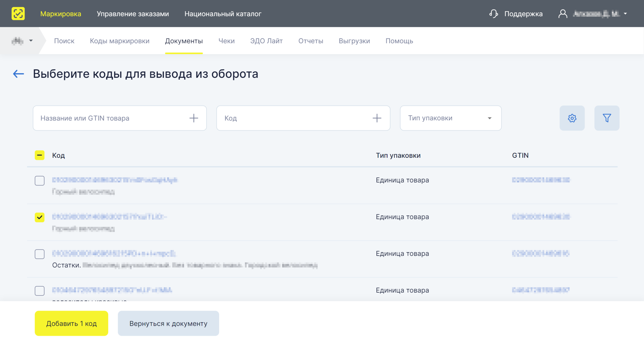The image size is (644, 345).
Task: Click first row's GTIN link
Action: (x=541, y=180)
